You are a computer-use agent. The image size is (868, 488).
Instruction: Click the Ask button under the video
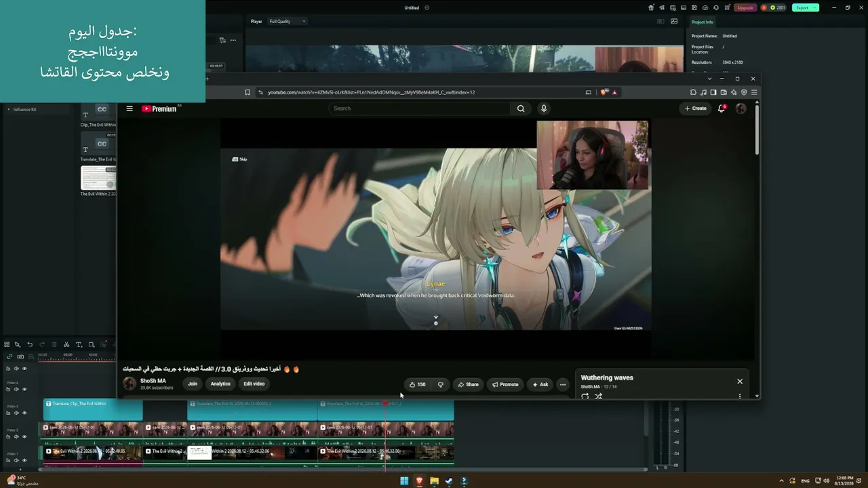pos(540,384)
